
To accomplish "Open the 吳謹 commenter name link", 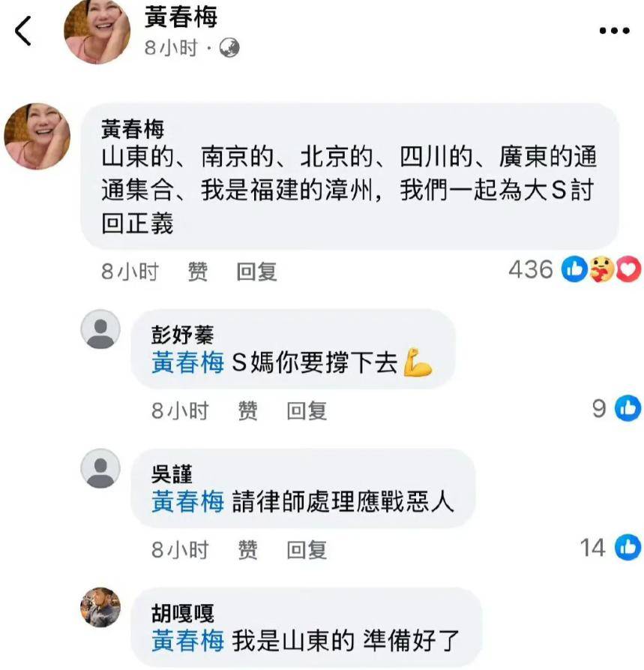I will pyautogui.click(x=172, y=474).
